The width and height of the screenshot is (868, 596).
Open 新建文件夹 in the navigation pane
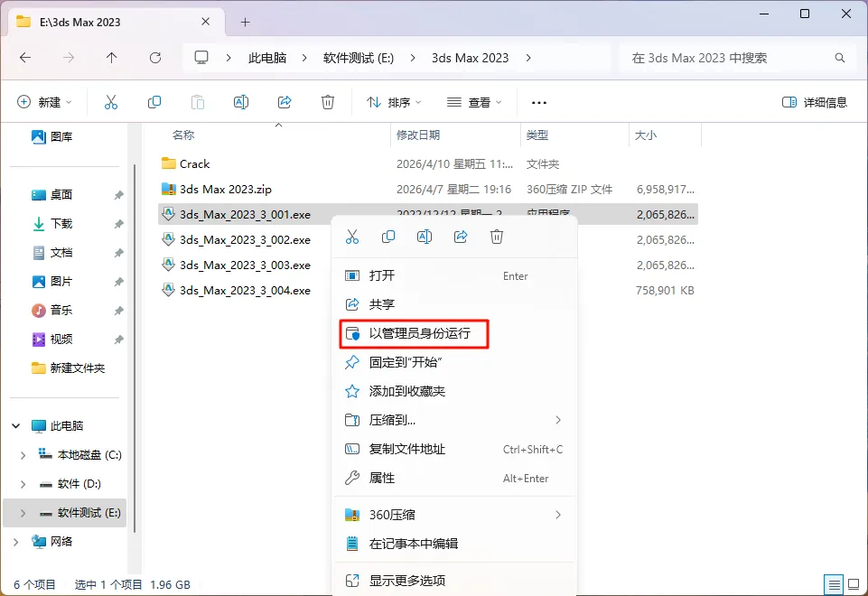point(68,368)
